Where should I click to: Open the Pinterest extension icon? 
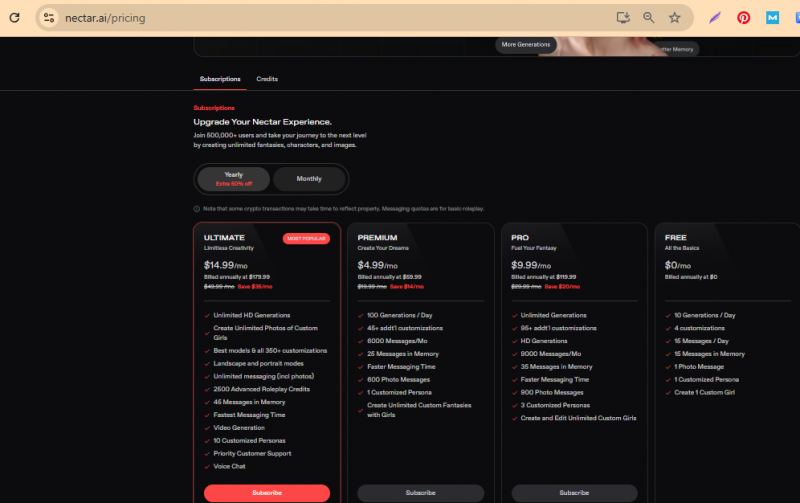coord(743,18)
